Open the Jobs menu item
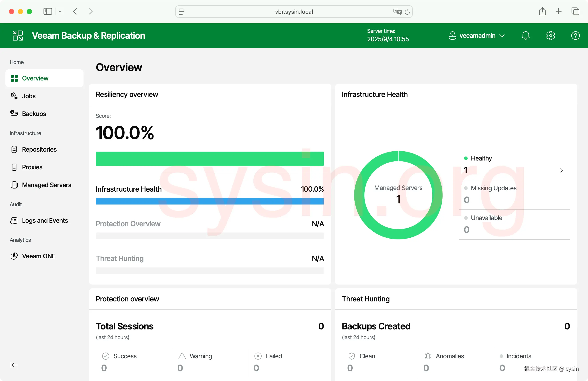The width and height of the screenshot is (588, 381). pyautogui.click(x=29, y=96)
